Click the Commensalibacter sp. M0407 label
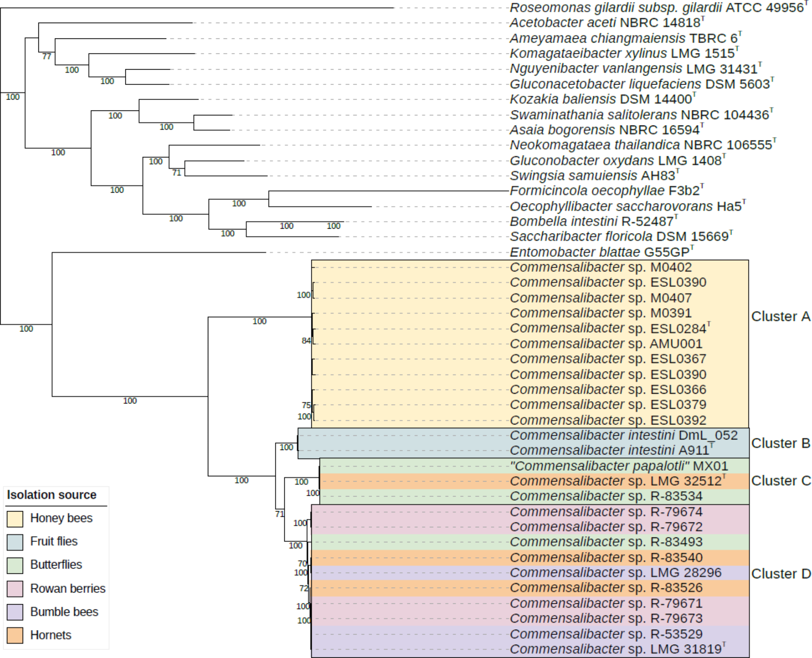812x658 pixels. coord(601,298)
